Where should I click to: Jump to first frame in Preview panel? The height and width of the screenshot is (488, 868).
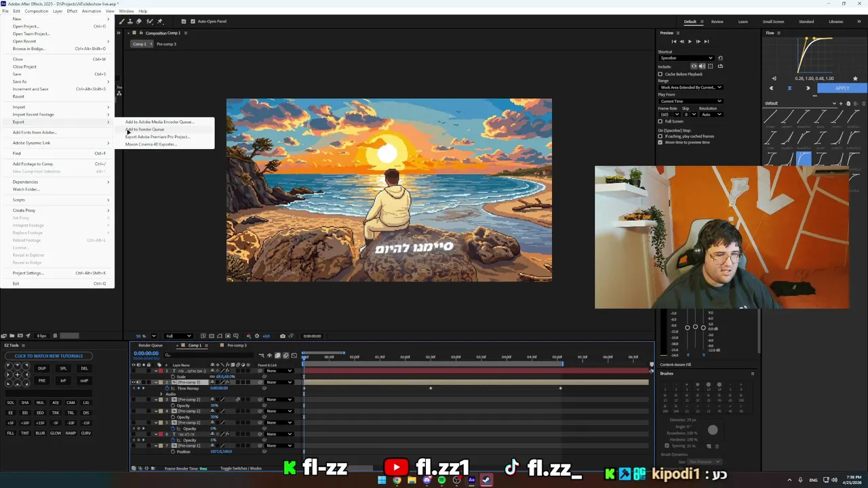click(x=674, y=41)
